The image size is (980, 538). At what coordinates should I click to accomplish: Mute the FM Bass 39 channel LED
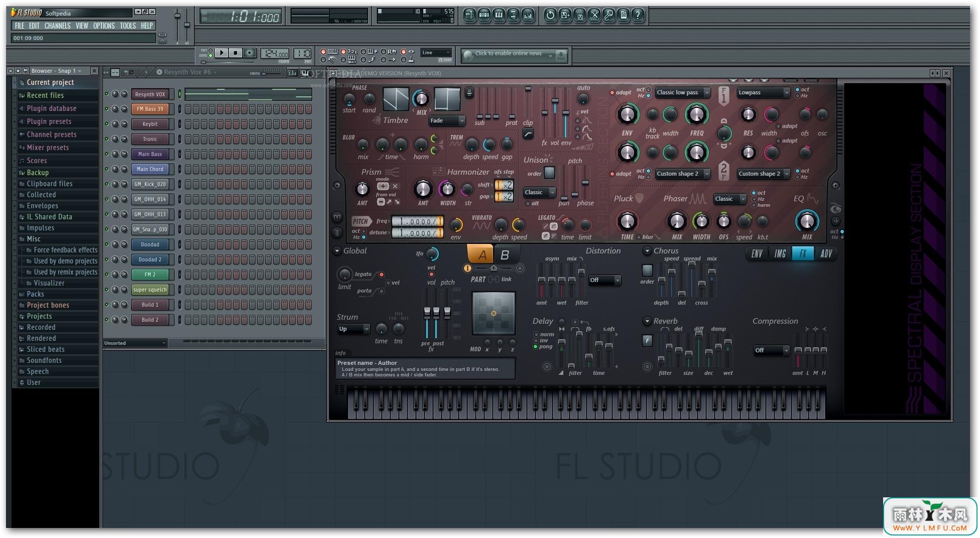[x=106, y=108]
